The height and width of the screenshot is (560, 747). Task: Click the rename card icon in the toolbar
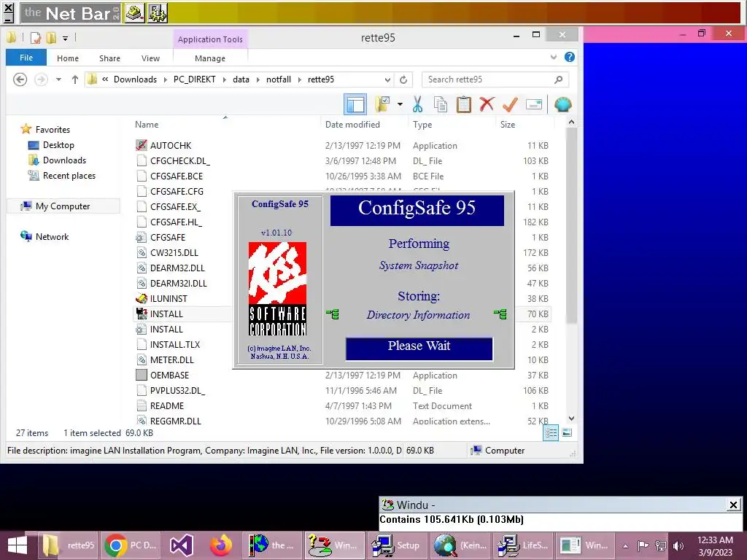pyautogui.click(x=534, y=104)
